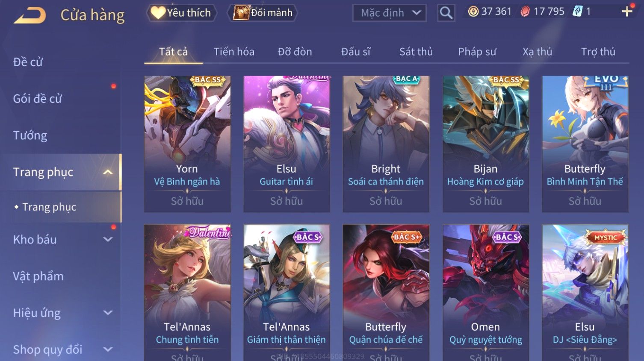Open Gói đề cử in sidebar

[37, 99]
